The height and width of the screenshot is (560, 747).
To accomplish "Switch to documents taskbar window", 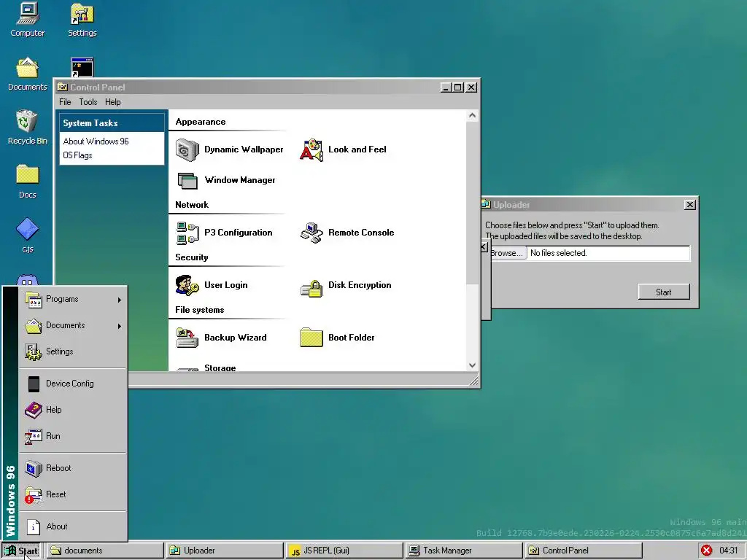I will pyautogui.click(x=104, y=551).
